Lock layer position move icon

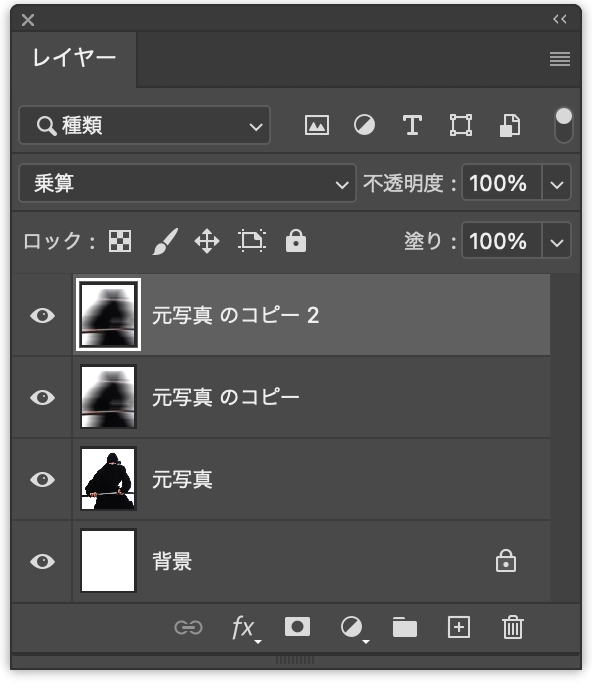tap(207, 241)
